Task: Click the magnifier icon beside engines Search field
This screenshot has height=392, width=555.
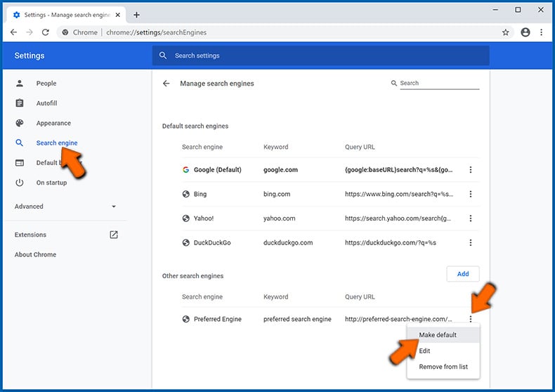Action: (393, 83)
